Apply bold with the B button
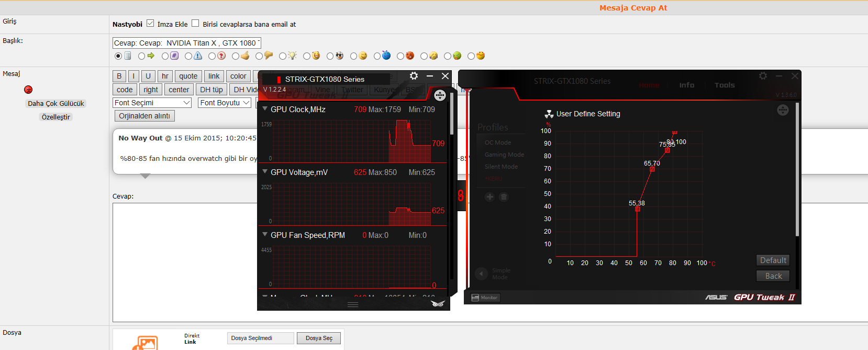This screenshot has width=868, height=350. click(119, 76)
